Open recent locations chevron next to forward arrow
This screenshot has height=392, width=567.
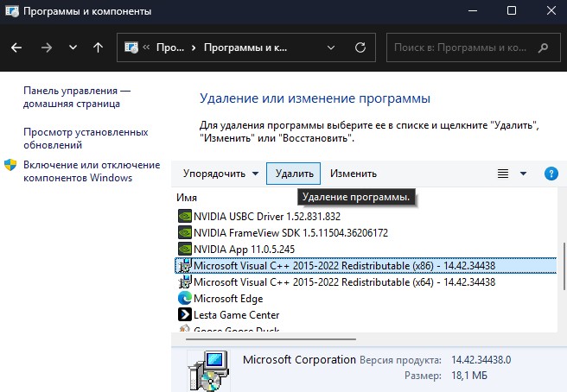click(73, 47)
